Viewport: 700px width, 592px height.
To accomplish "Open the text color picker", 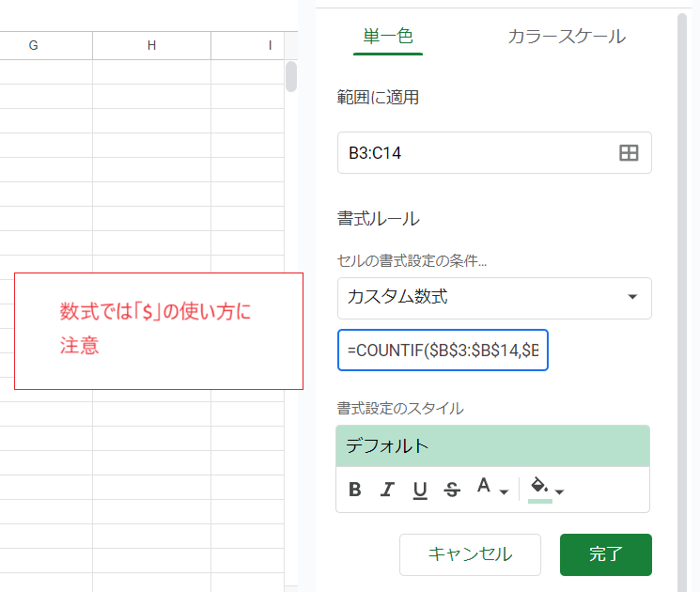I will click(x=484, y=485).
